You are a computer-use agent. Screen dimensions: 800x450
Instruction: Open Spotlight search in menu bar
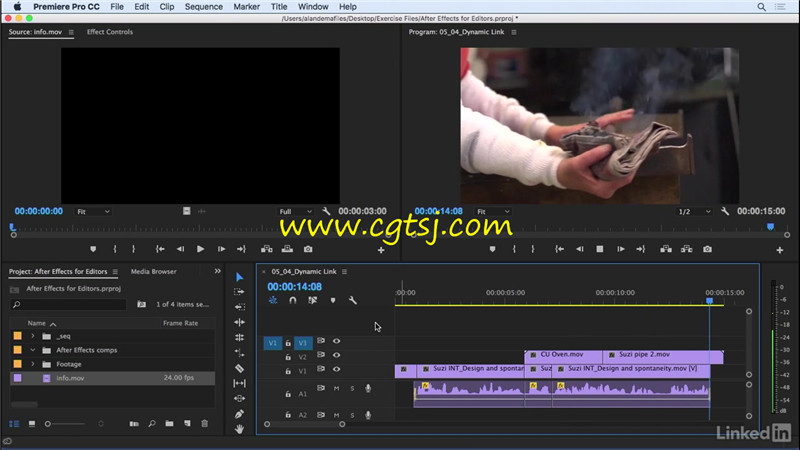point(761,7)
